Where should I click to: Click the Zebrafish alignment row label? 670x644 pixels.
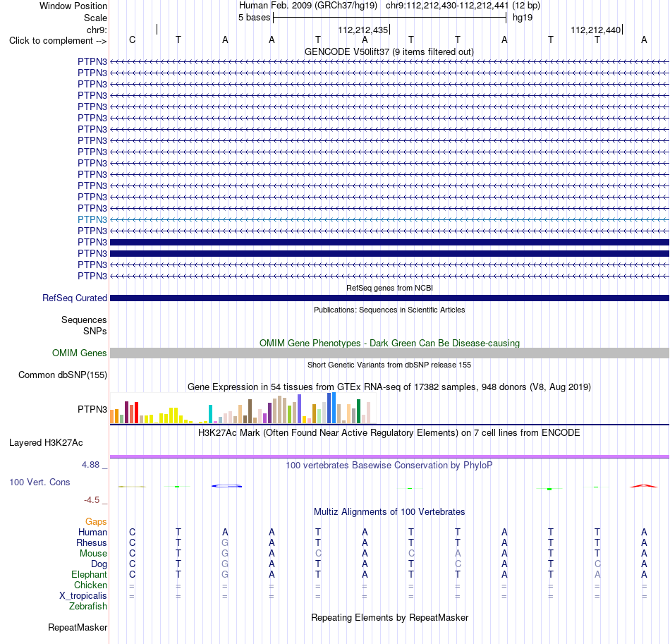tap(88, 607)
